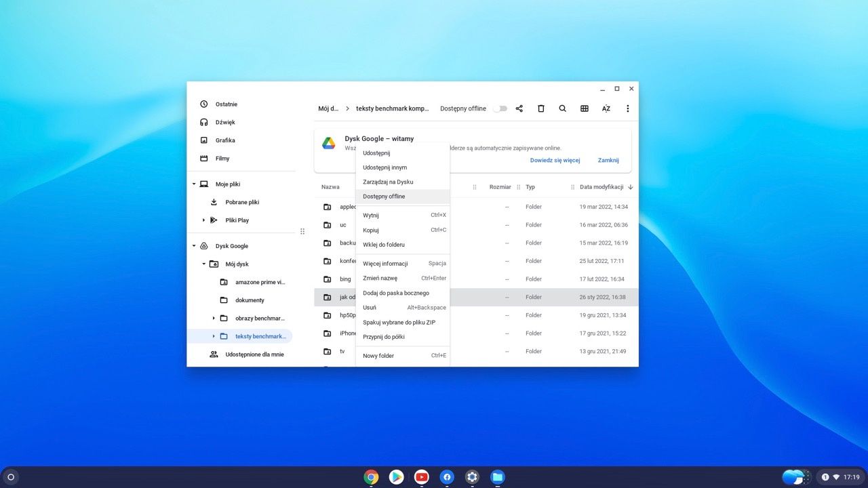The image size is (868, 488).
Task: Click the share icon in the toolbar
Action: click(x=519, y=108)
